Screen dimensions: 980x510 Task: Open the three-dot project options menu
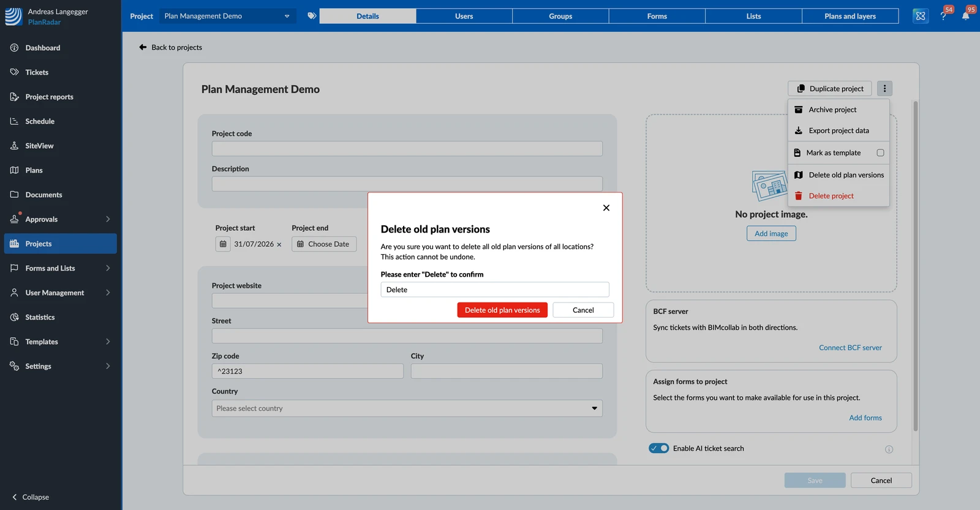[884, 89]
